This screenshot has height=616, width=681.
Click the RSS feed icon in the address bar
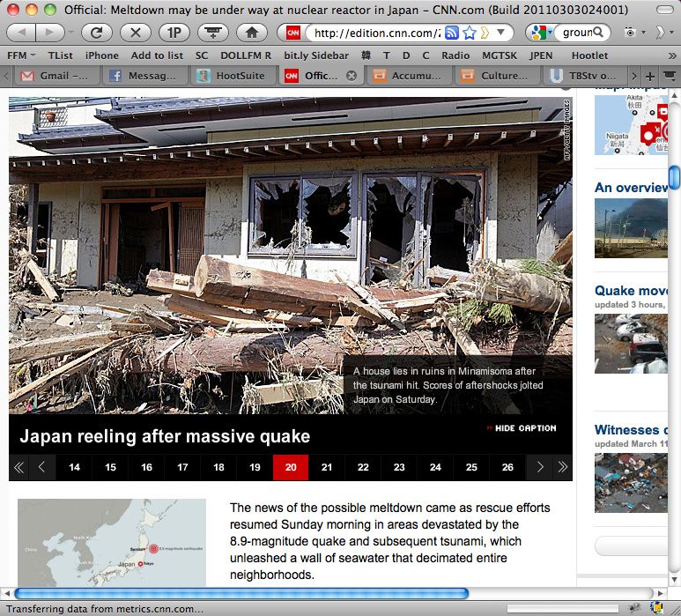click(x=452, y=33)
